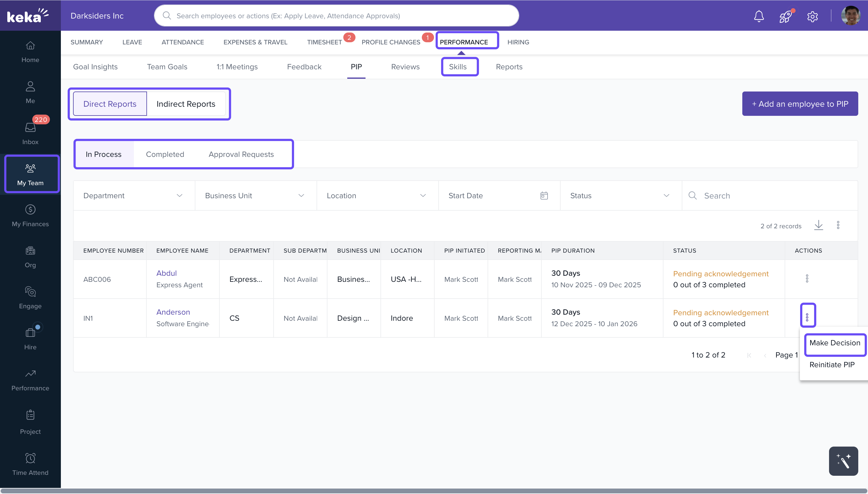Switch to the Reviews sub-tab
Viewport: 868px width, 494px height.
click(x=405, y=67)
